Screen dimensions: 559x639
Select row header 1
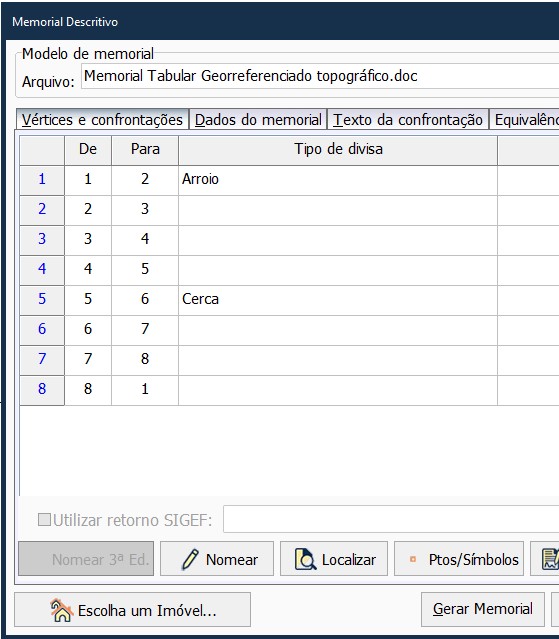[42, 179]
